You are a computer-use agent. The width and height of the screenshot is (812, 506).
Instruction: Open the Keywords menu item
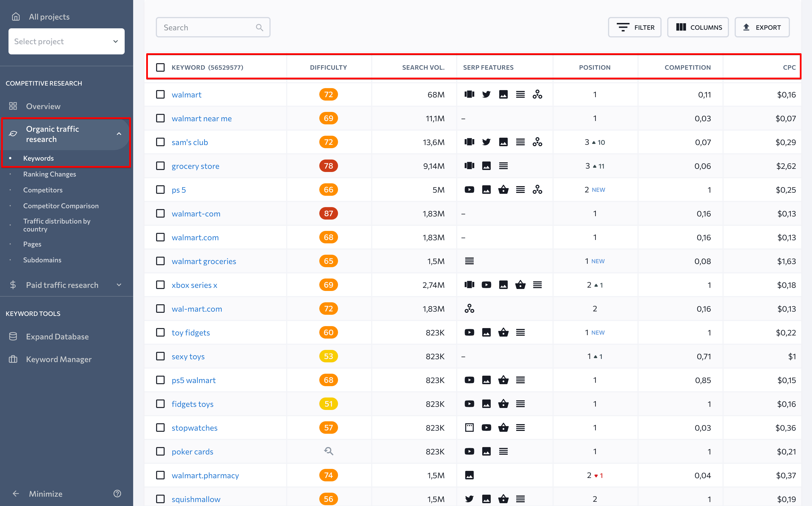[x=39, y=158]
